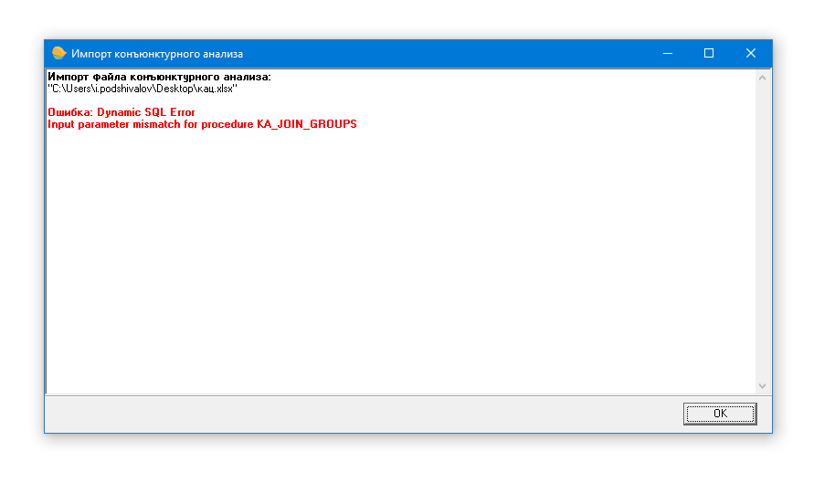Click the 'Ошибка: Dynamic SQL Error' line
This screenshot has width=835, height=504.
(122, 112)
